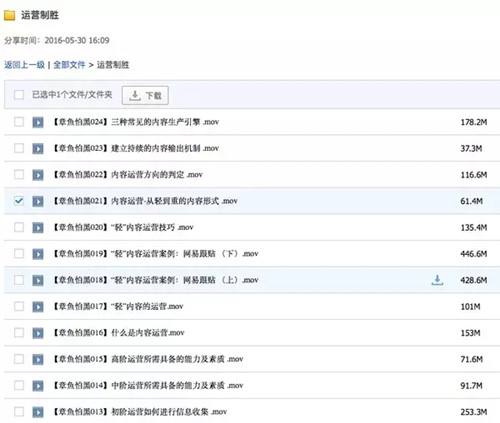Select checkbox for 内容运营方向的判定.mov
The height and width of the screenshot is (423, 500).
point(19,174)
